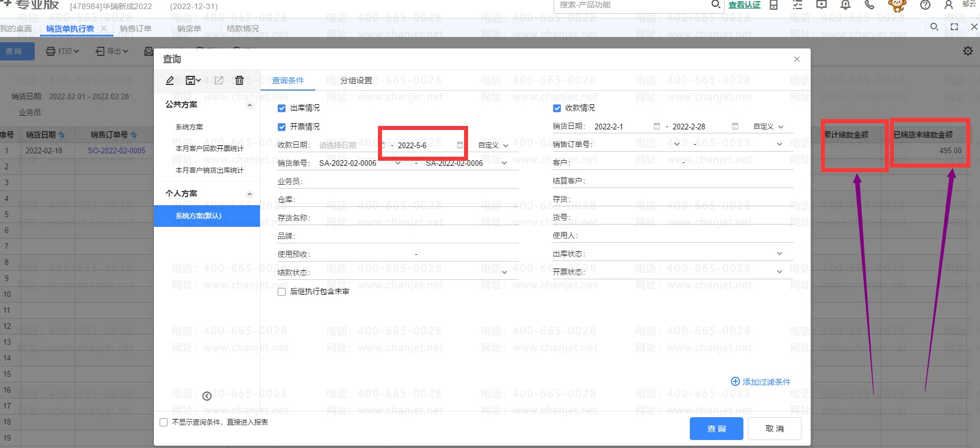Check 不显示查询条件，直接进入报表 checkbox

click(164, 422)
